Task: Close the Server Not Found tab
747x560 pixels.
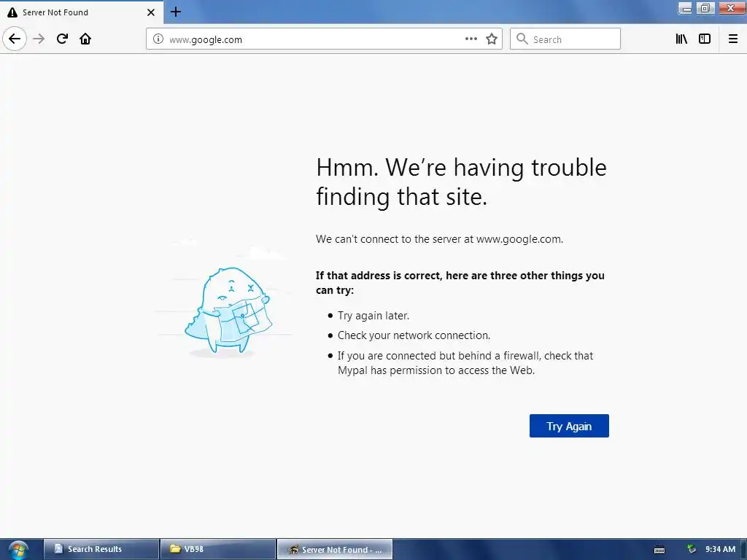Action: 151,12
